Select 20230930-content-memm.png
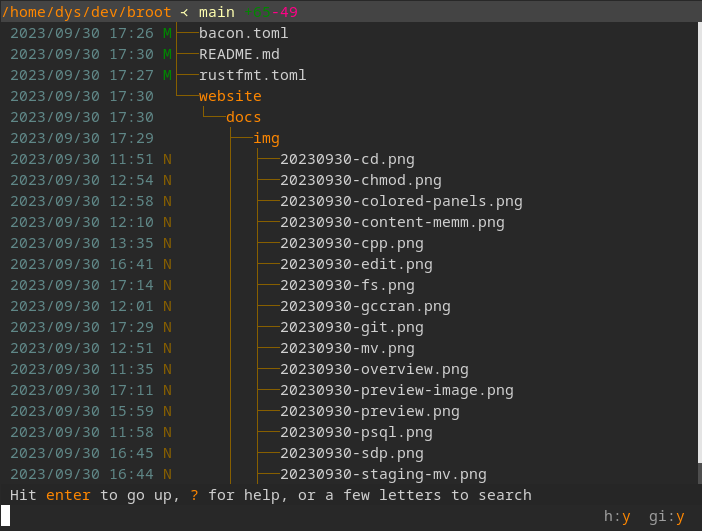This screenshot has height=531, width=702. (x=392, y=223)
